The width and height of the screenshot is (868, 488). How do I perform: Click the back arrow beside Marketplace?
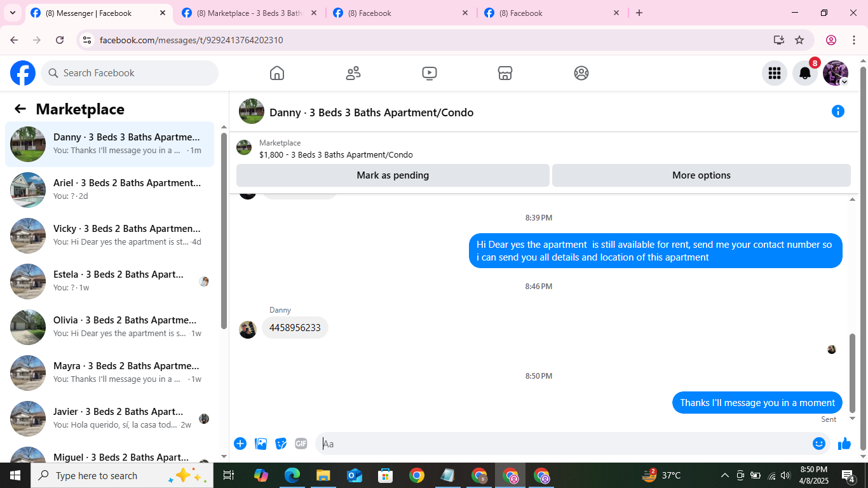coord(20,109)
